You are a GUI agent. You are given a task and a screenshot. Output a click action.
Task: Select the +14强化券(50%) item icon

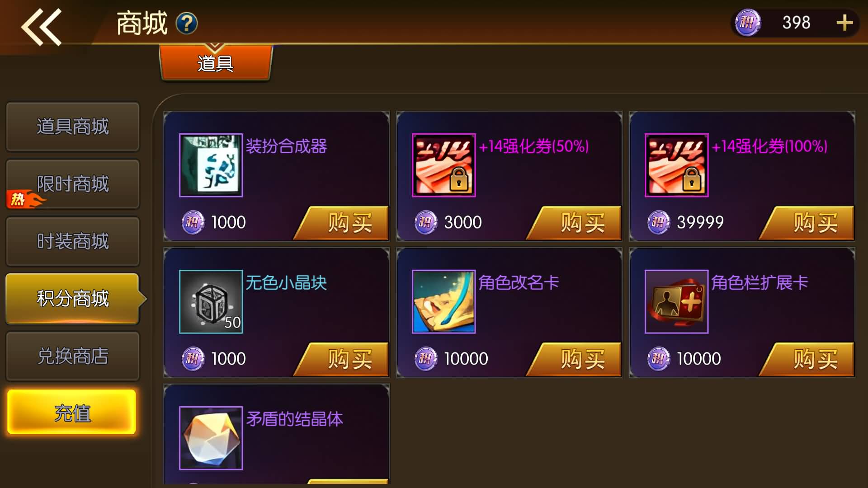(x=444, y=165)
